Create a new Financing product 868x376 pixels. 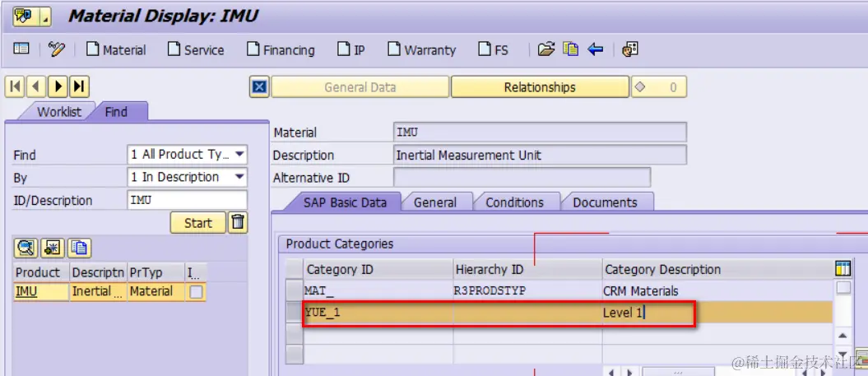coord(281,50)
